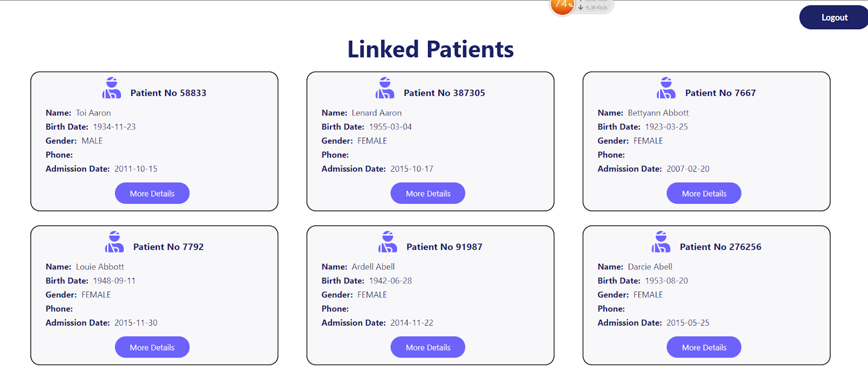Log out using the Logout button
Viewport: 868px width, 376px height.
coord(834,17)
